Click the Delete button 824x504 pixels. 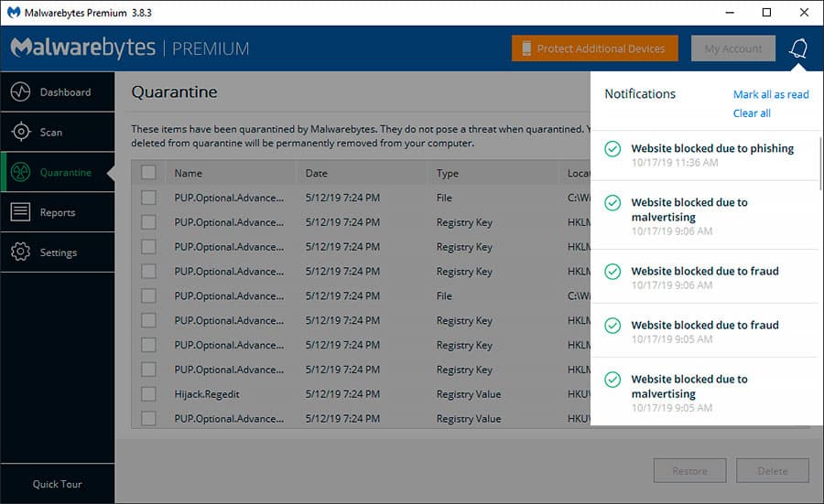(x=773, y=471)
